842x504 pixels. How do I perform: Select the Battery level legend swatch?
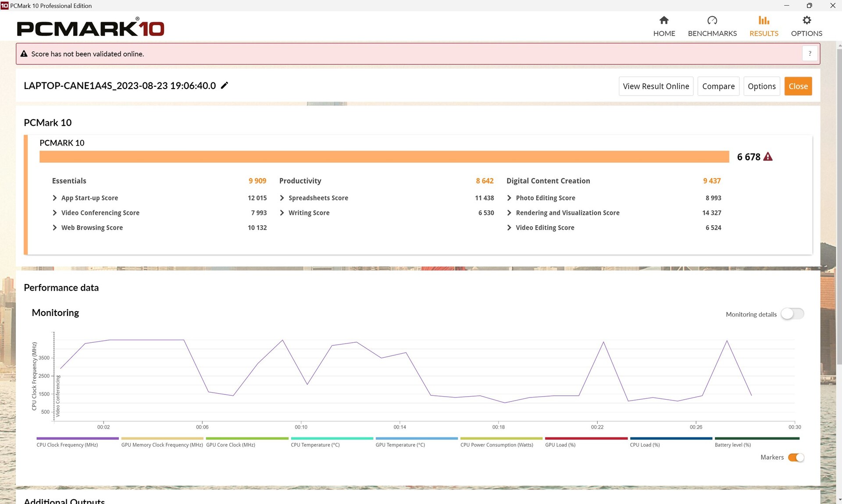(757, 438)
